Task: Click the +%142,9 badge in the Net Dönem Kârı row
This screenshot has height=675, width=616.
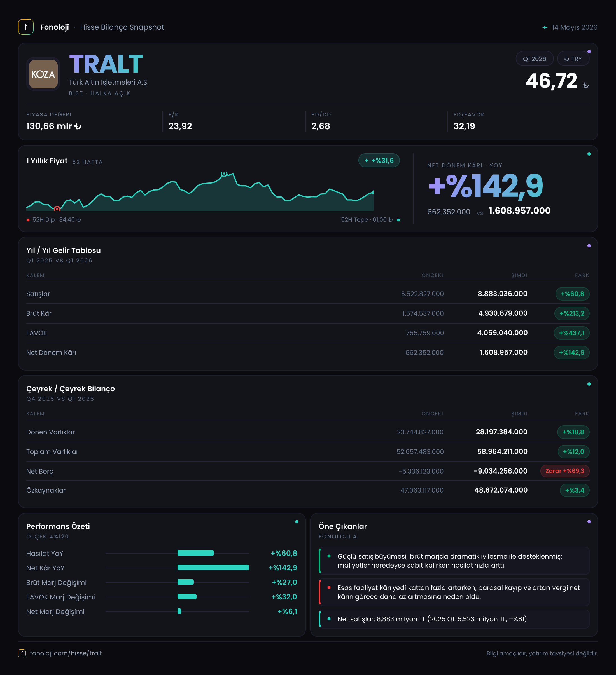Action: click(x=571, y=353)
